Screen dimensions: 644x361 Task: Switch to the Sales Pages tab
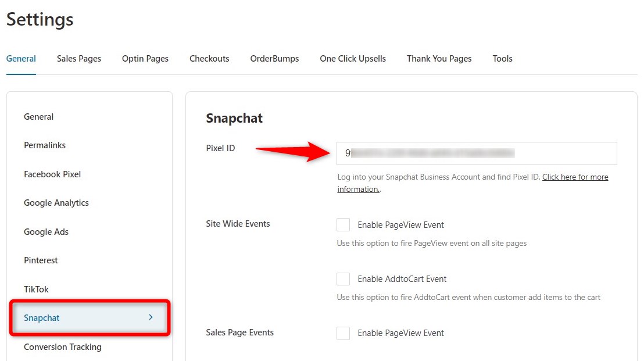tap(78, 58)
